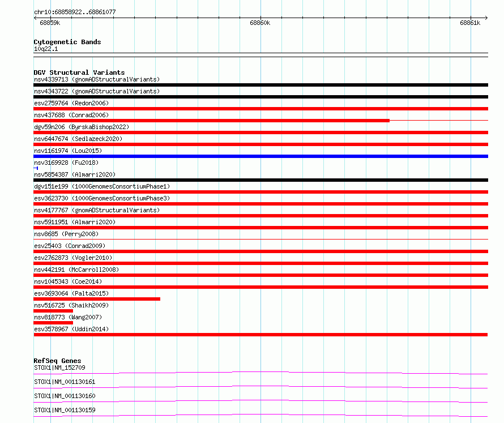Open dgv151e199 (1000GenomesConsortiumPhase1) label
This screenshot has width=504, height=423.
click(x=102, y=186)
